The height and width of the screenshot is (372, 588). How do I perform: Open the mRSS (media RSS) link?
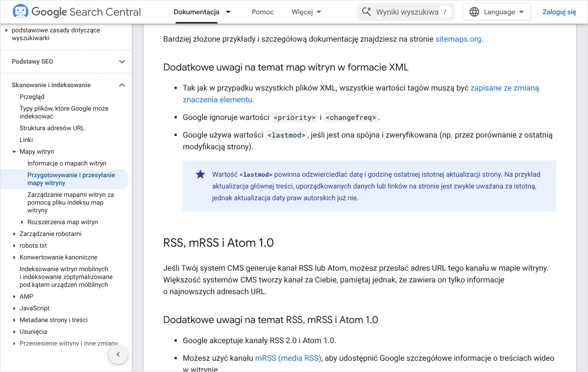pos(288,358)
